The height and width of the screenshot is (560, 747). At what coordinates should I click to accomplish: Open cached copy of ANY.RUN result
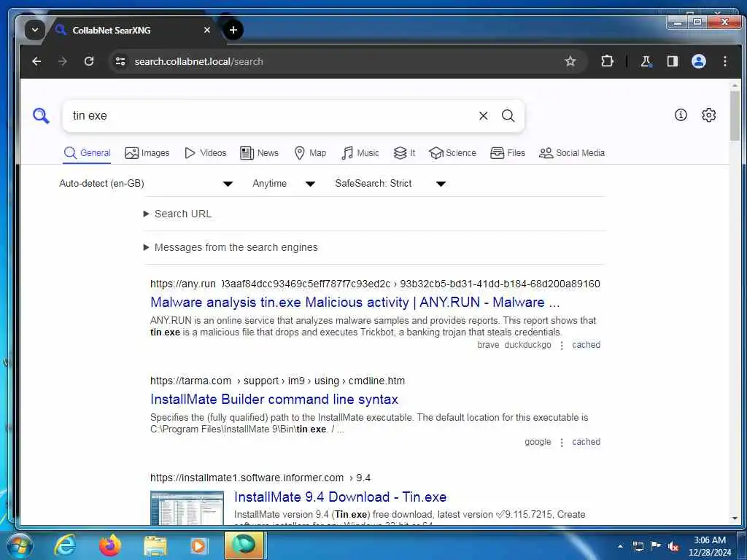[586, 345]
